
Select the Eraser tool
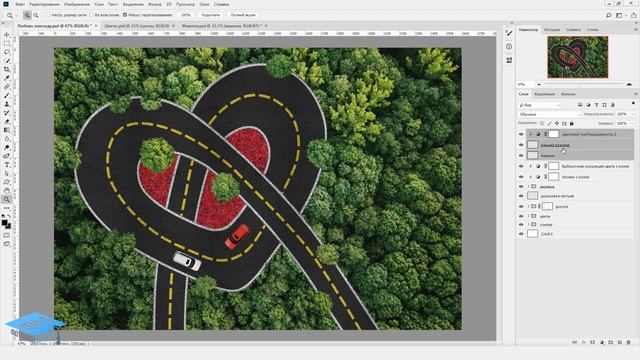click(7, 121)
